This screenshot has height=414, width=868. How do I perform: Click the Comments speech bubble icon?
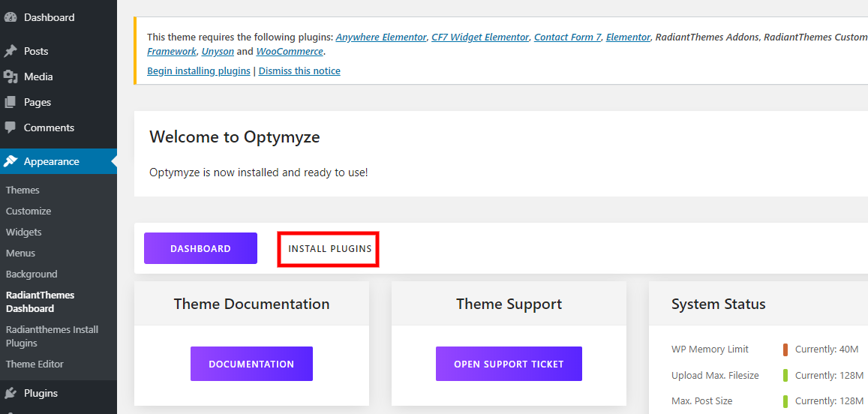(x=11, y=127)
